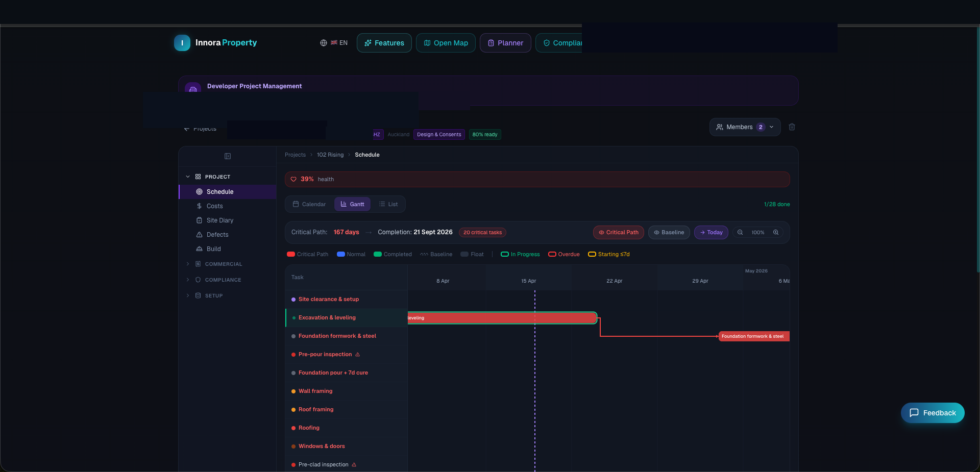This screenshot has height=472, width=980.
Task: Go to Planner
Action: pos(505,43)
